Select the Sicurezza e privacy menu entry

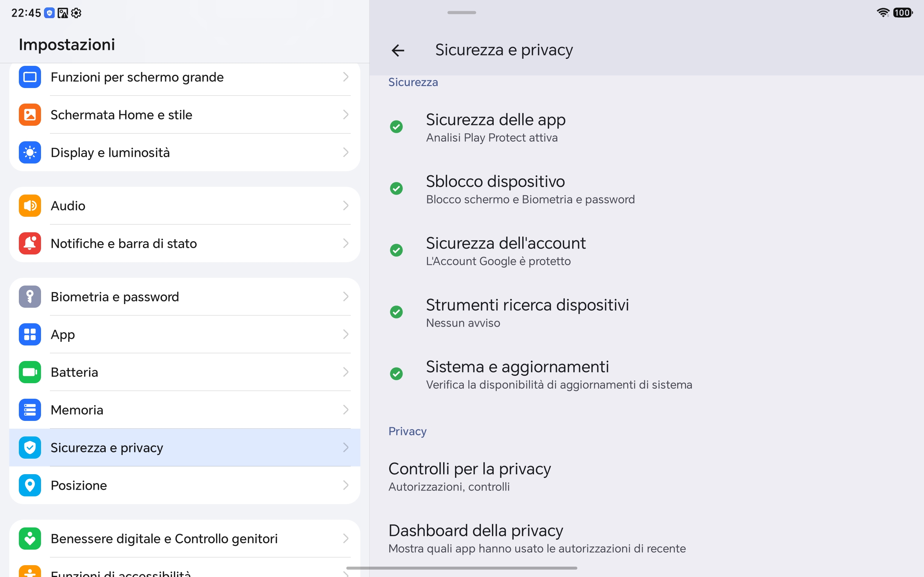[184, 448]
